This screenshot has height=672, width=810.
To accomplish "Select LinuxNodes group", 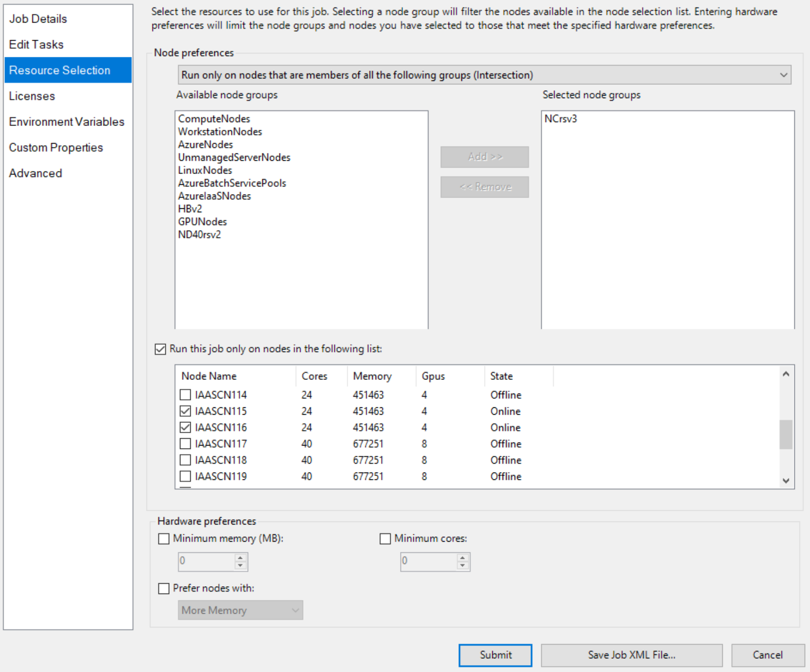I will [x=205, y=170].
